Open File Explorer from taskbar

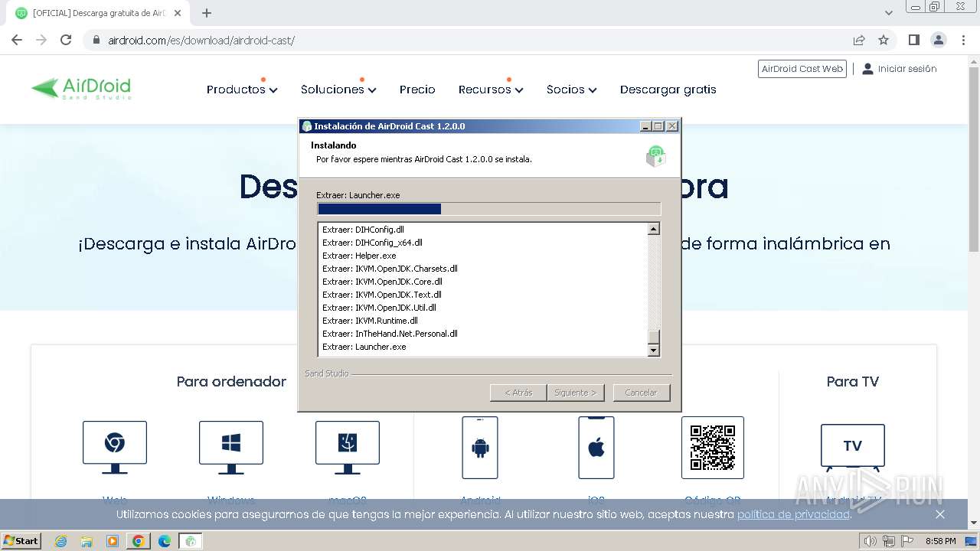pos(87,541)
